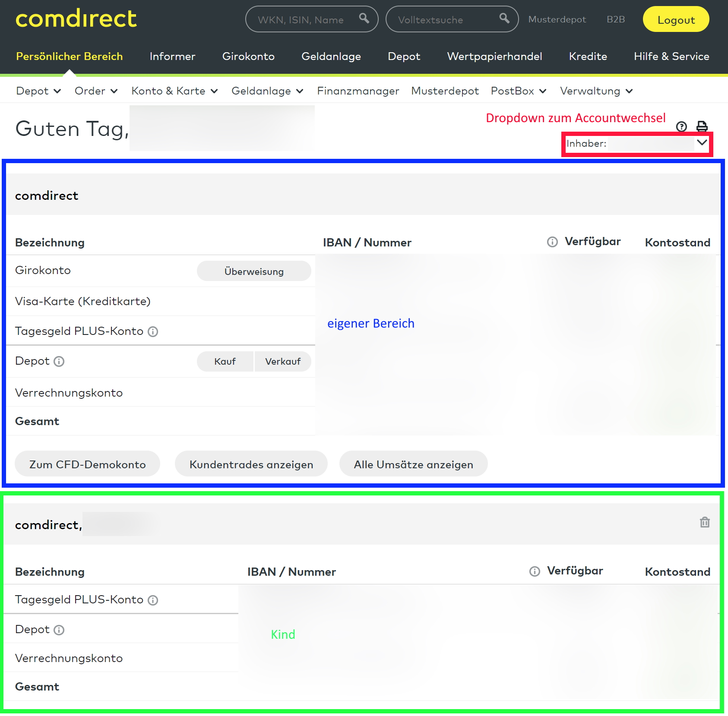This screenshot has width=728, height=716.
Task: Click the trash icon beside child account
Action: pyautogui.click(x=705, y=522)
